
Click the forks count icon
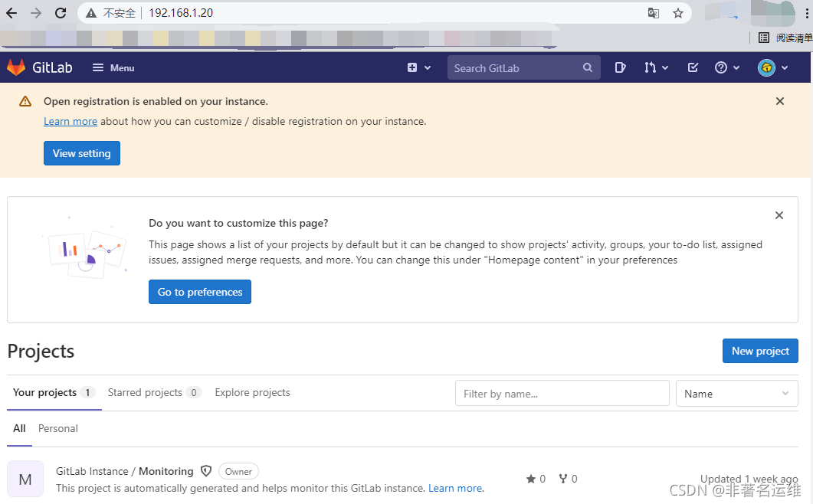pyautogui.click(x=563, y=479)
